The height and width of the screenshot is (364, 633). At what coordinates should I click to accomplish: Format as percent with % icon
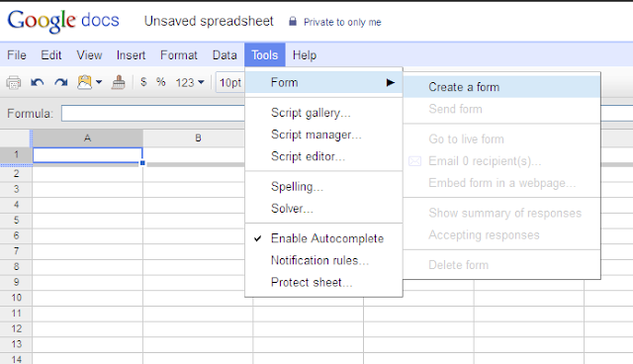tap(160, 82)
